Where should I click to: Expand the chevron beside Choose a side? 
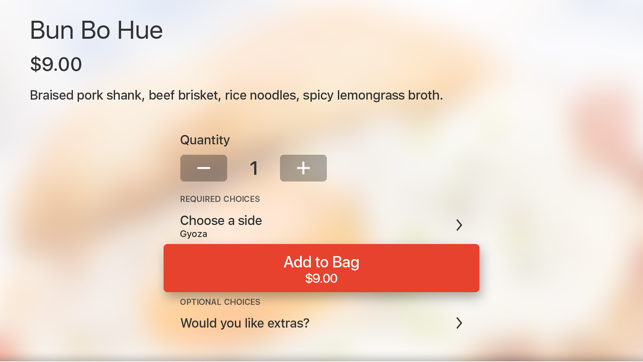(x=459, y=225)
